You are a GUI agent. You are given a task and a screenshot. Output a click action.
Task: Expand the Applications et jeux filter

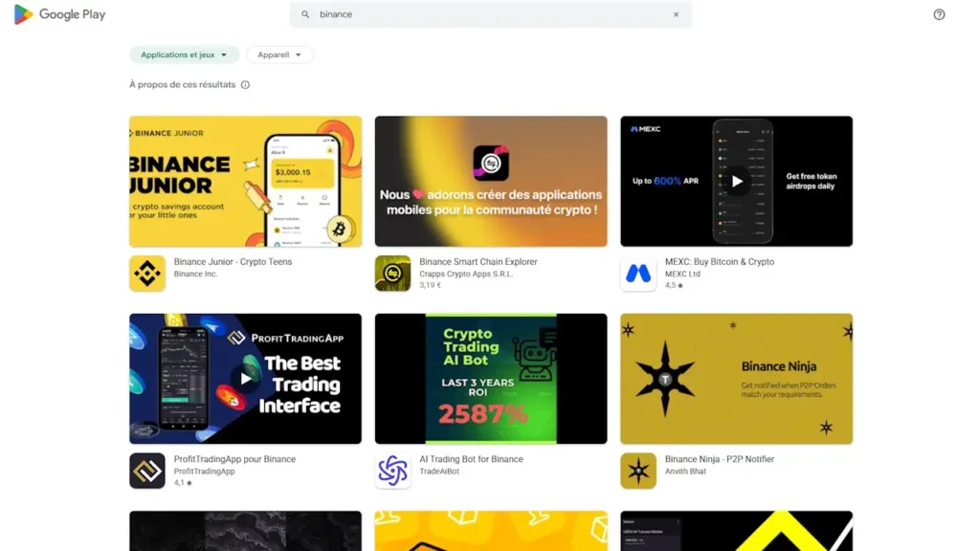pyautogui.click(x=184, y=55)
